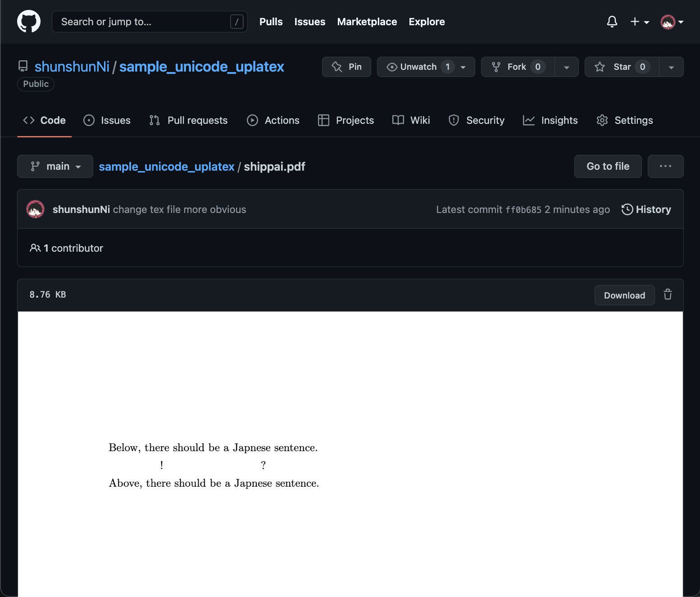Click the Public visibility label
The height and width of the screenshot is (597, 700).
(x=36, y=84)
